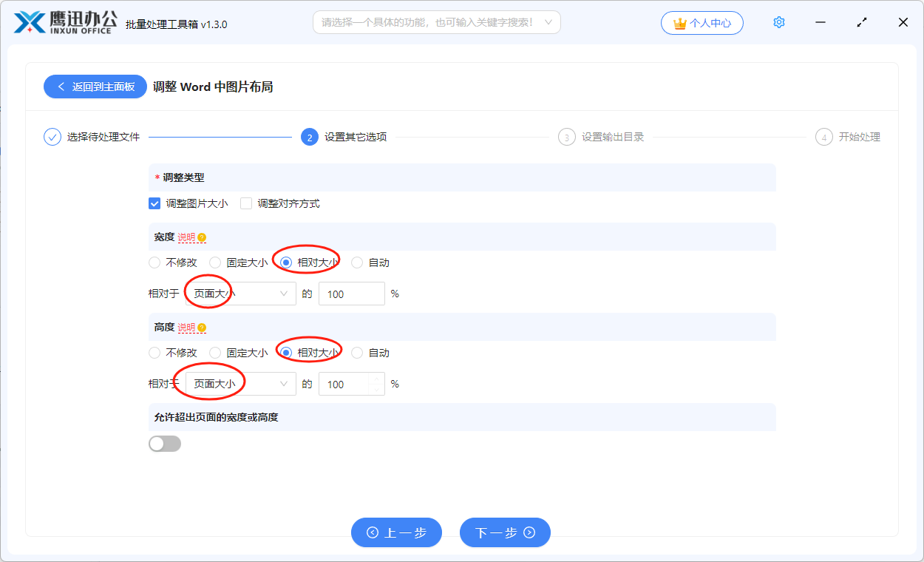This screenshot has height=562, width=924.
Task: Click 设置输出目录 step label
Action: coord(613,137)
